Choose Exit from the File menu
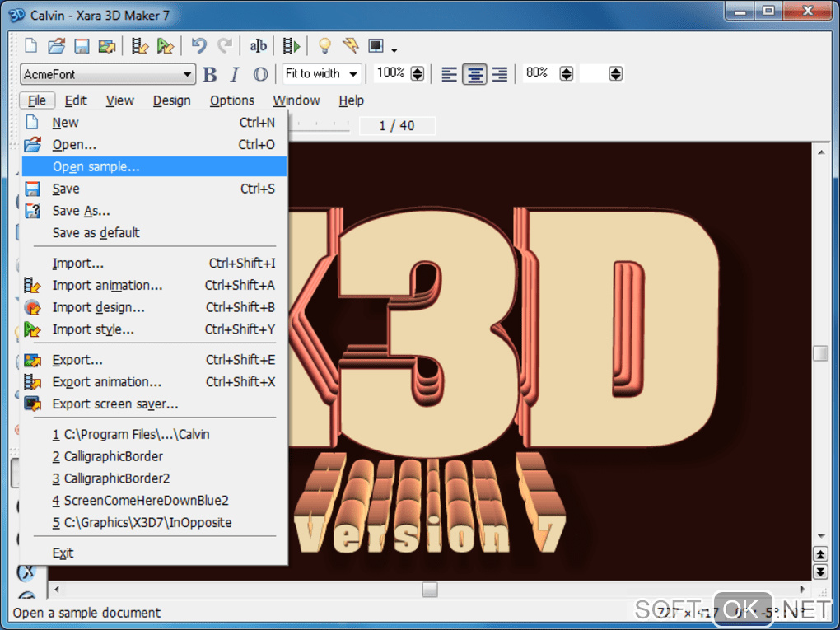 coord(154,553)
